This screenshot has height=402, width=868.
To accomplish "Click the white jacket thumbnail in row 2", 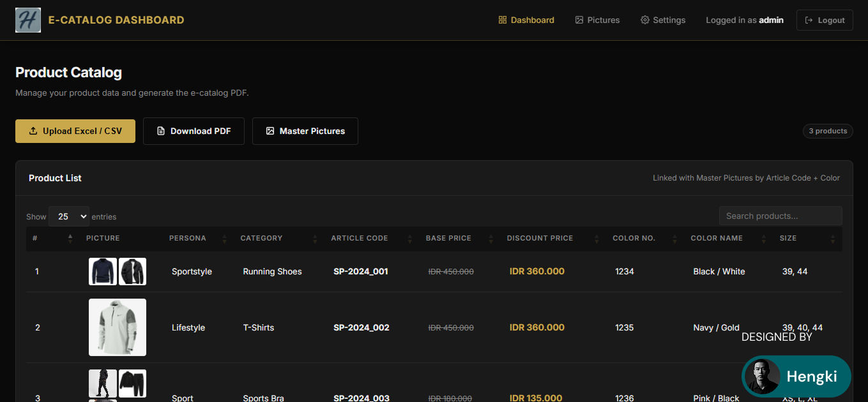I will click(x=118, y=327).
